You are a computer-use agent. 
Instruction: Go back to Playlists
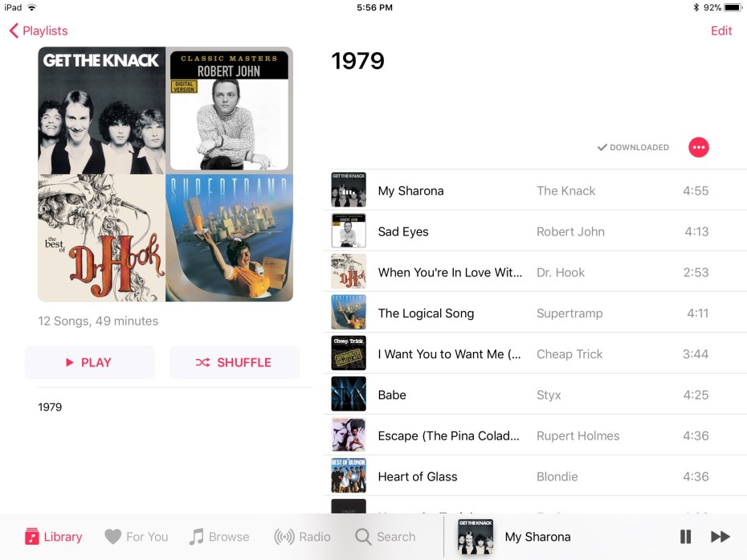(x=39, y=31)
